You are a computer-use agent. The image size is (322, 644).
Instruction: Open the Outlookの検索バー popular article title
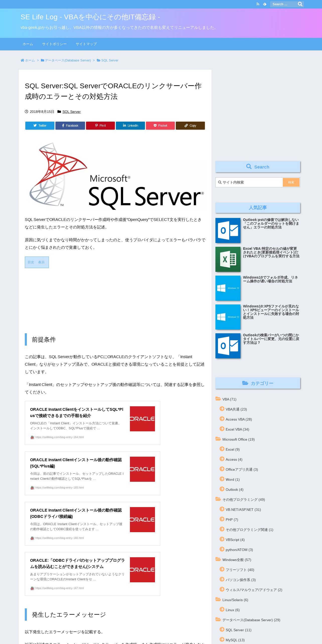click(271, 339)
